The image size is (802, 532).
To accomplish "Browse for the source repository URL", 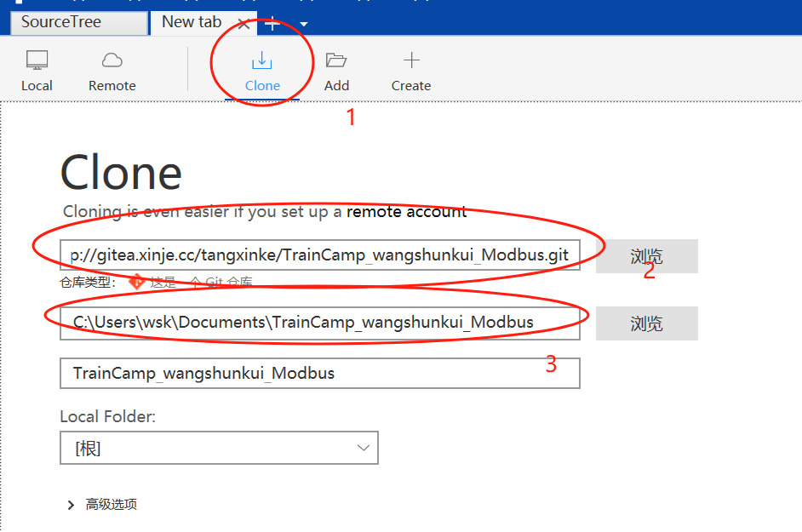I will tap(646, 255).
